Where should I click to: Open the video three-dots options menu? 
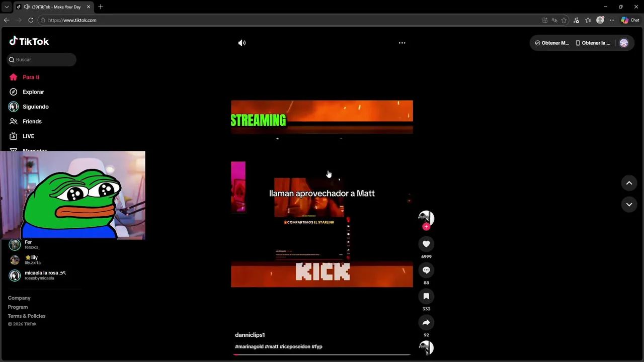click(402, 43)
